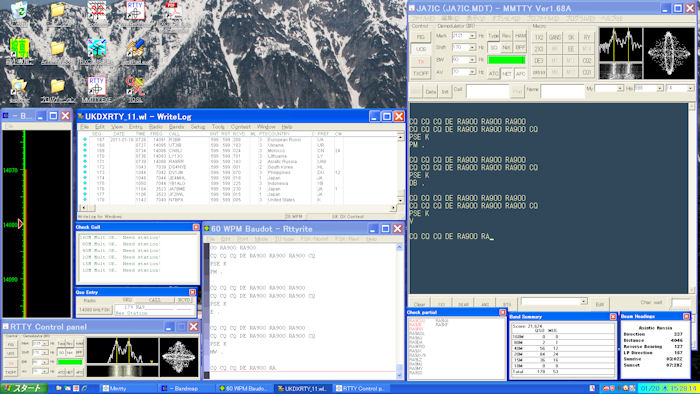The width and height of the screenshot is (700, 394).
Task: Open the Mark frequency dropdown in MMTTY
Action: tap(472, 36)
